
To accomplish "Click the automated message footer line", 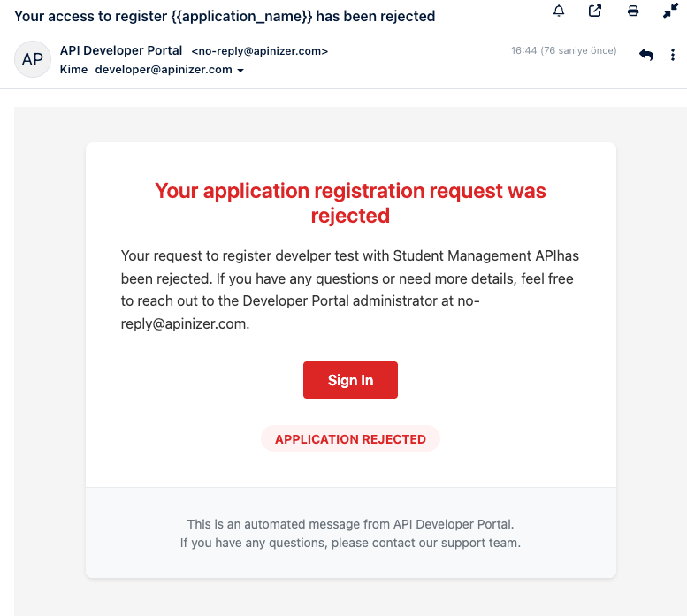I will (350, 524).
